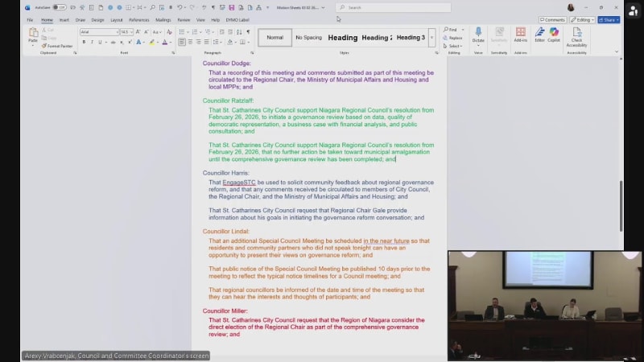Open paragraph shading color

(230, 42)
